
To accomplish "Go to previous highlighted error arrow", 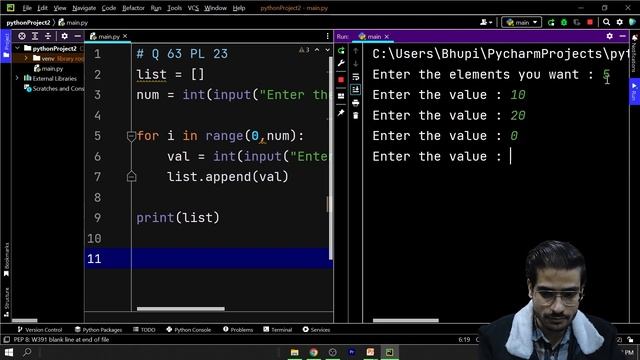I will [x=317, y=50].
